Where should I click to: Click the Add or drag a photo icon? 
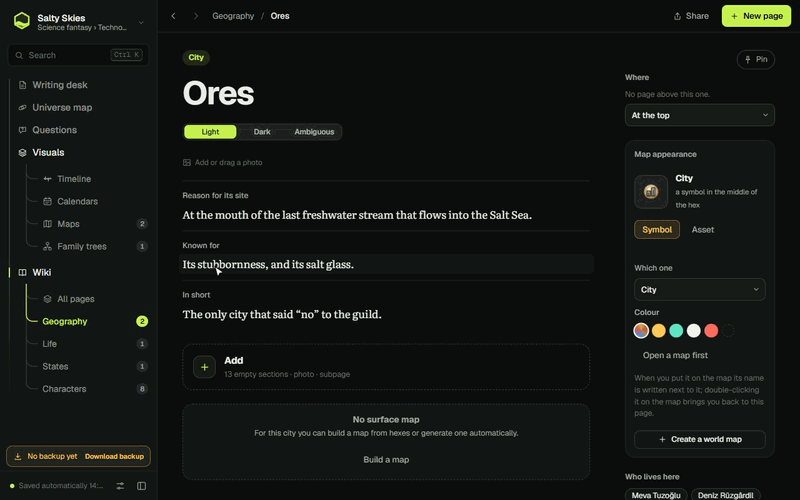tap(187, 162)
